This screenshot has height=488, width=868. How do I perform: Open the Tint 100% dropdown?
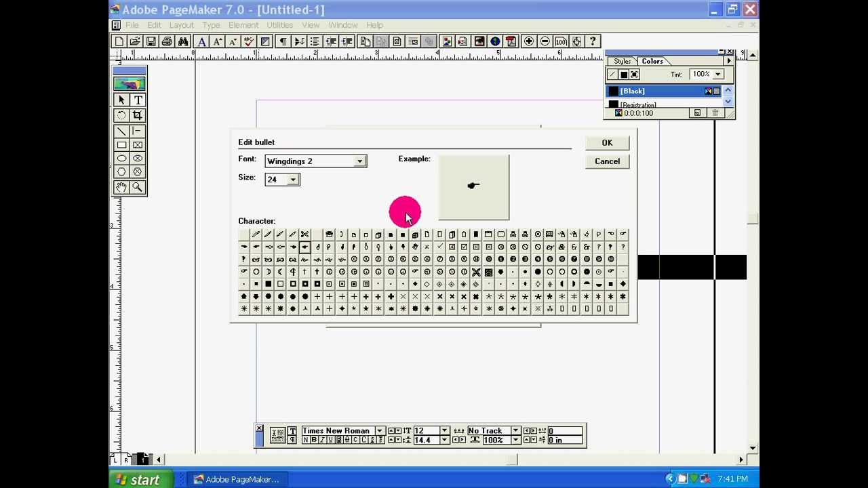(719, 75)
